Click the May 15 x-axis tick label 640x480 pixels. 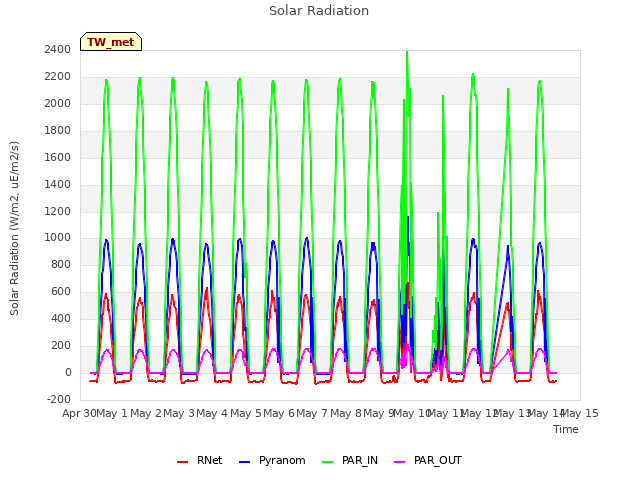580,413
